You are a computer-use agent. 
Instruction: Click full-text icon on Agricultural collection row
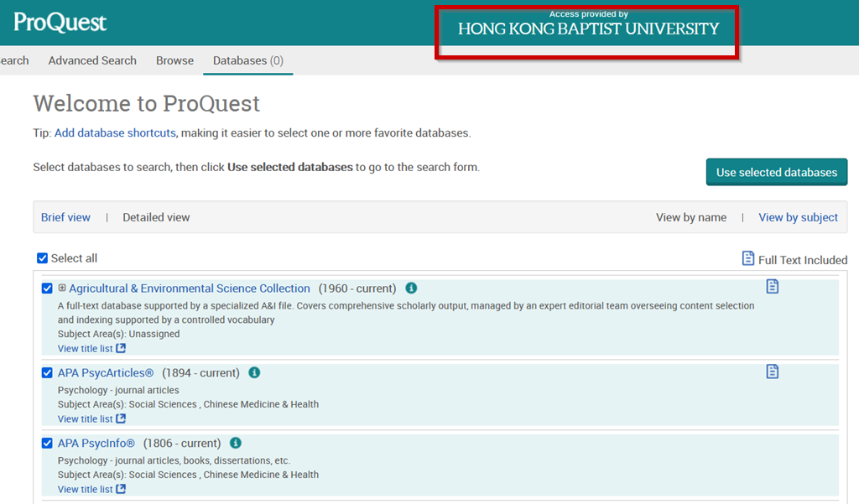772,286
